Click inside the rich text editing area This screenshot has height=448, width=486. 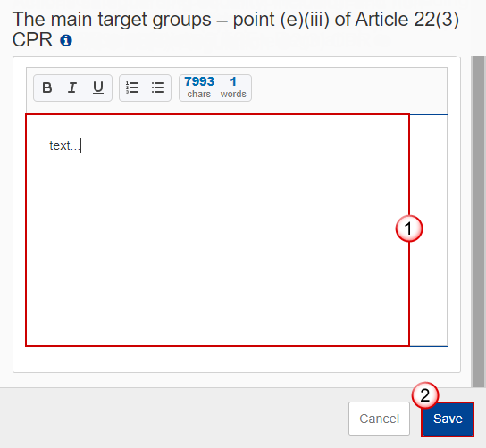point(217,230)
